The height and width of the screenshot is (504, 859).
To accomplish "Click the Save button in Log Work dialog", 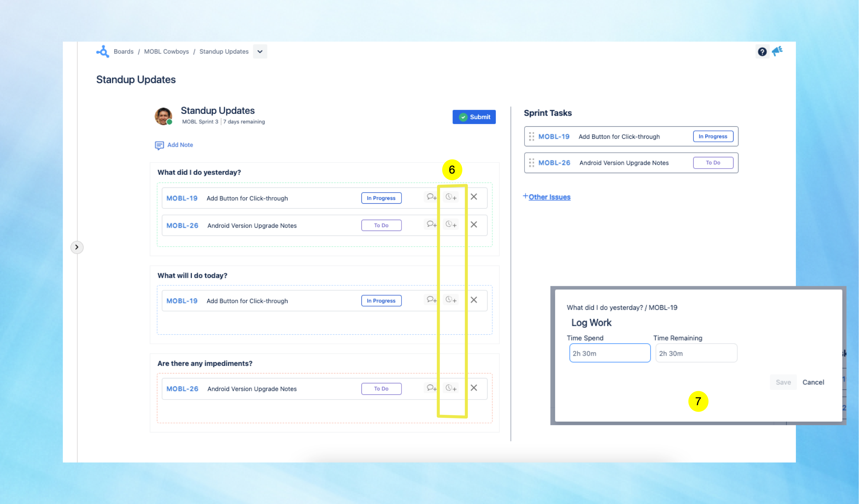I will 783,382.
